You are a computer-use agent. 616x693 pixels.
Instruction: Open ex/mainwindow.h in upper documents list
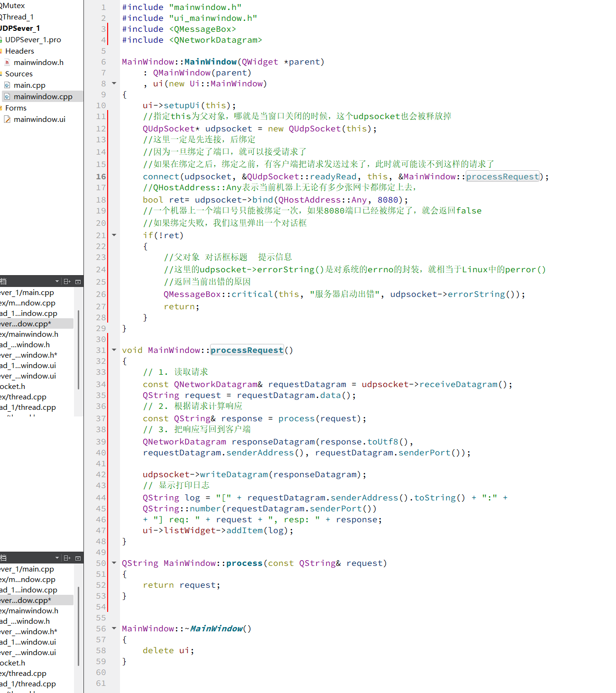[x=29, y=334]
